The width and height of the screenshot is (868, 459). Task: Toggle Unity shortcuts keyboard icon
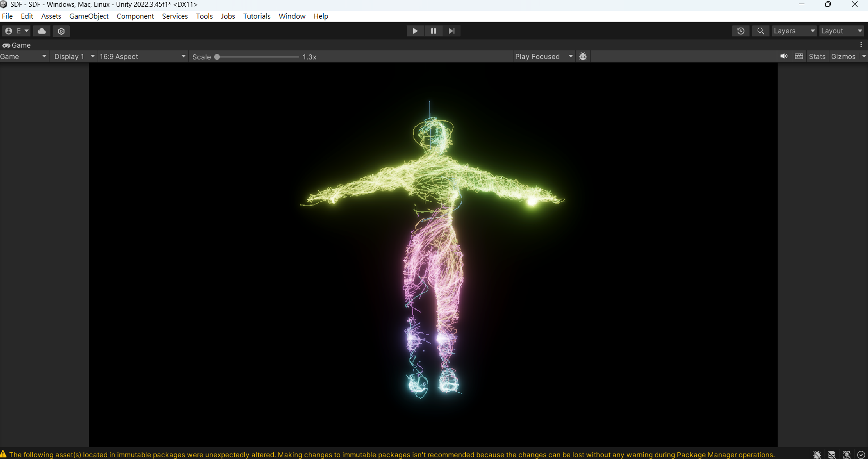click(x=799, y=56)
